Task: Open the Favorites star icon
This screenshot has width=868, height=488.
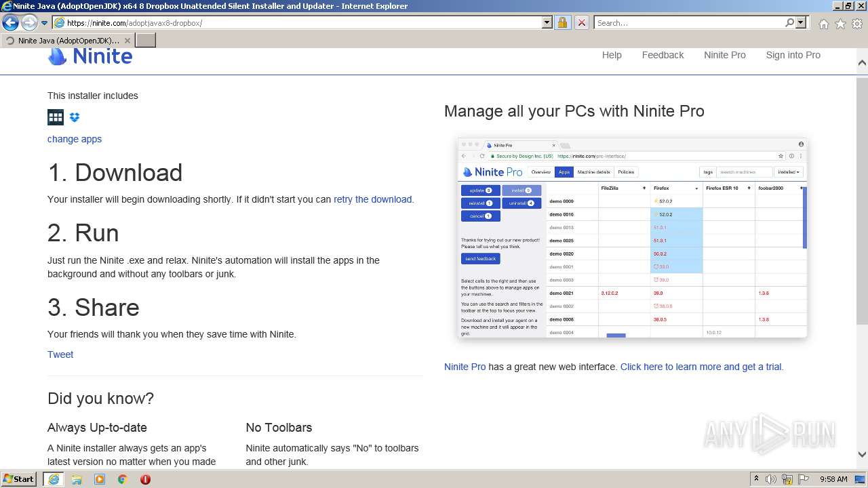Action: pos(840,24)
